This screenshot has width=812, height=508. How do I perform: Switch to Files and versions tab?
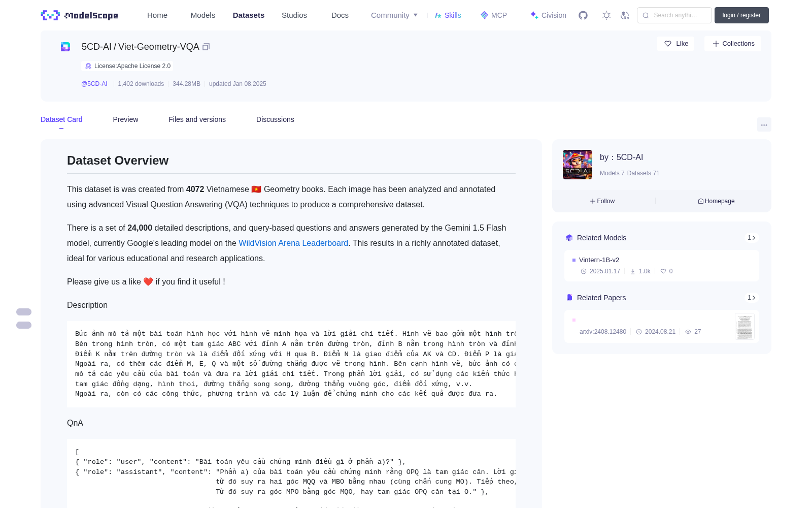[197, 119]
